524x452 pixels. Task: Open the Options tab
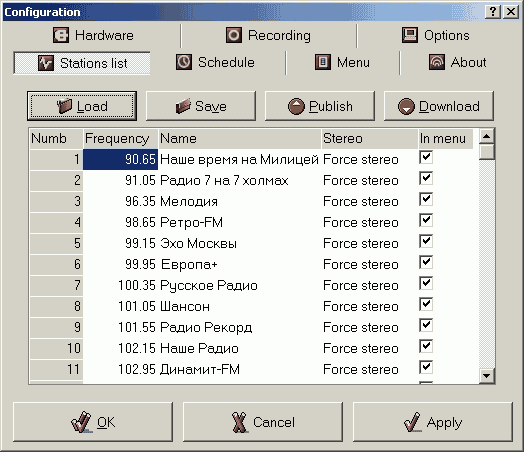tap(435, 35)
